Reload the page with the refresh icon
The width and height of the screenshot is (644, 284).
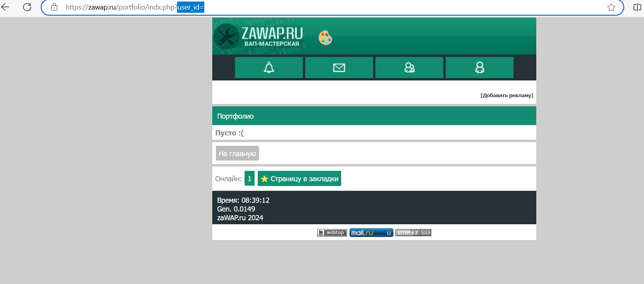[27, 7]
